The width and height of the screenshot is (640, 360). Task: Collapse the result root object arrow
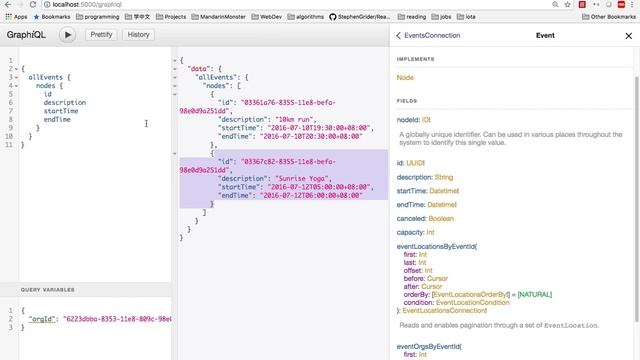pos(175,60)
